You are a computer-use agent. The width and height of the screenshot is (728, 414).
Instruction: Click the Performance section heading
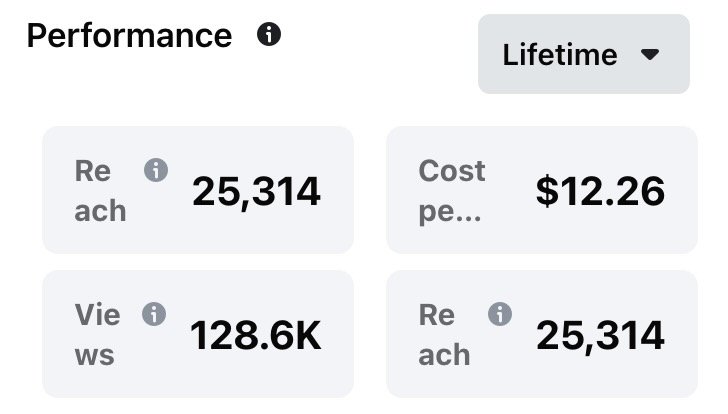pos(129,36)
